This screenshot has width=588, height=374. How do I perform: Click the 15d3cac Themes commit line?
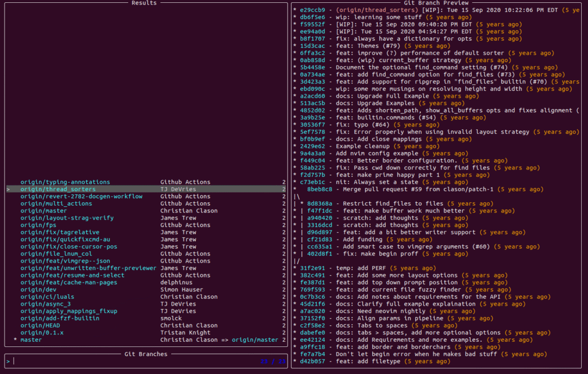click(x=367, y=46)
